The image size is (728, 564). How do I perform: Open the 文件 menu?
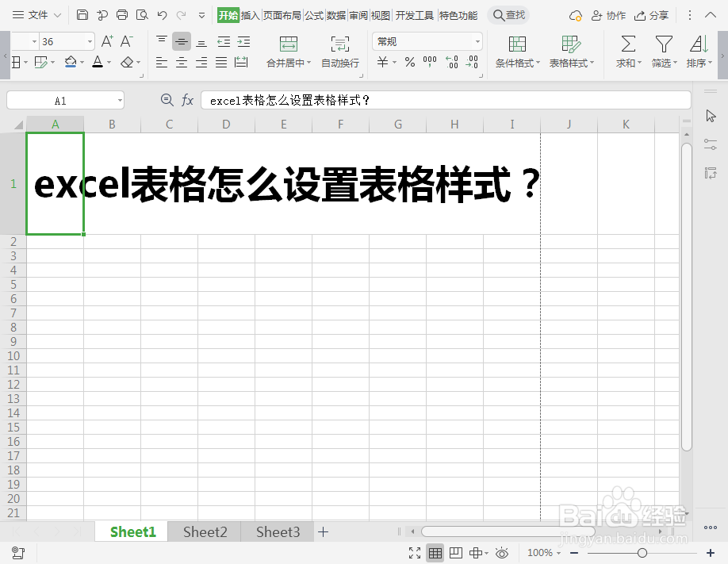click(x=37, y=14)
